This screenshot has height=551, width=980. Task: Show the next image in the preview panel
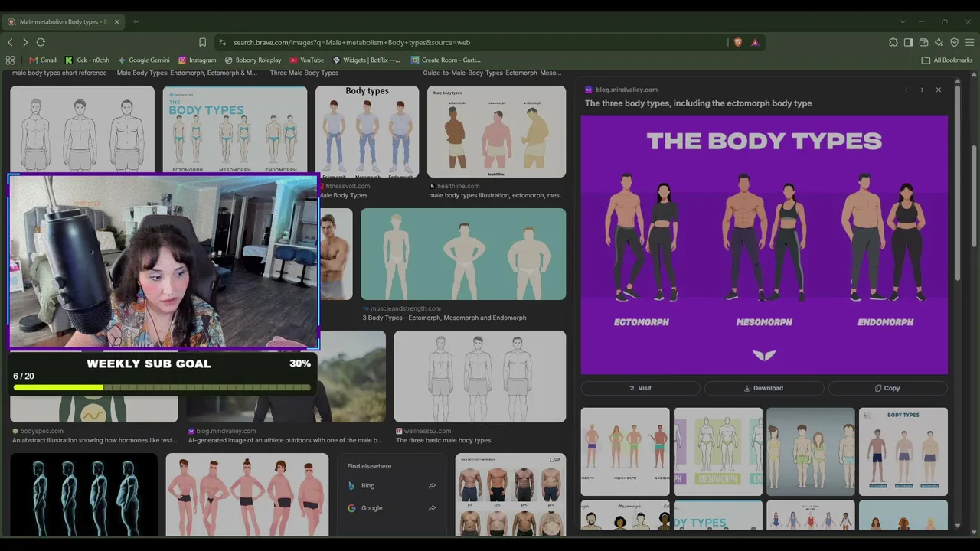tap(922, 90)
